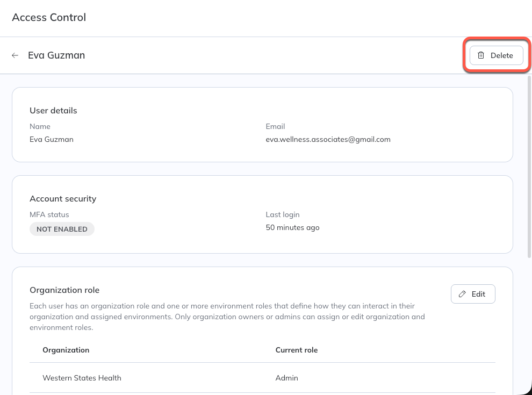Viewport: 532px width, 395px height.
Task: Click the Organization role section heading
Action: pyautogui.click(x=64, y=290)
